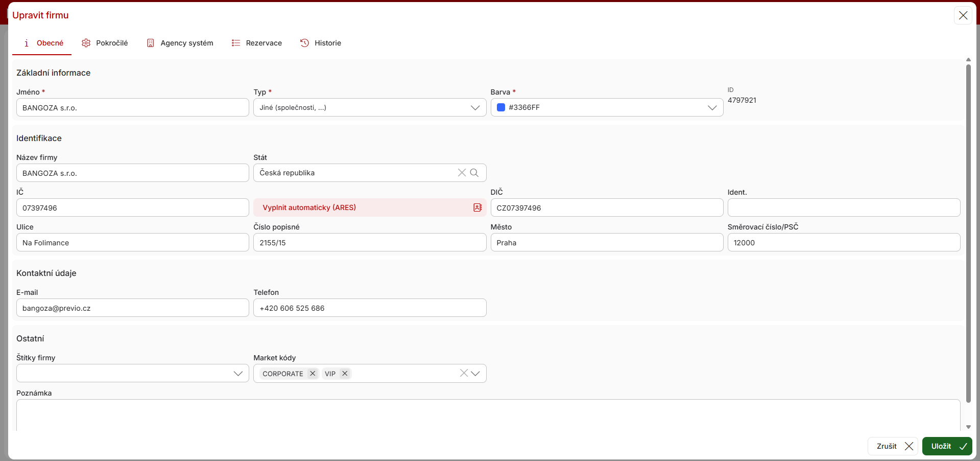980x461 pixels.
Task: Open the Barva color dropdown
Action: tap(712, 107)
